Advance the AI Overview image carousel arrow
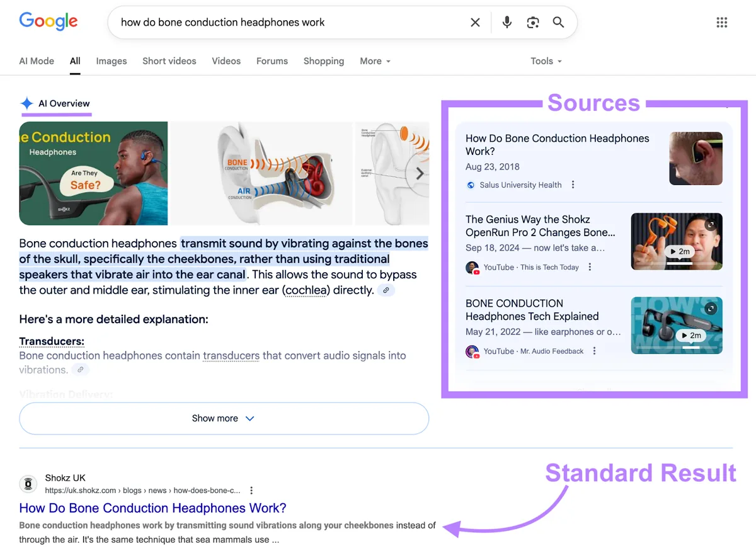 click(x=420, y=173)
